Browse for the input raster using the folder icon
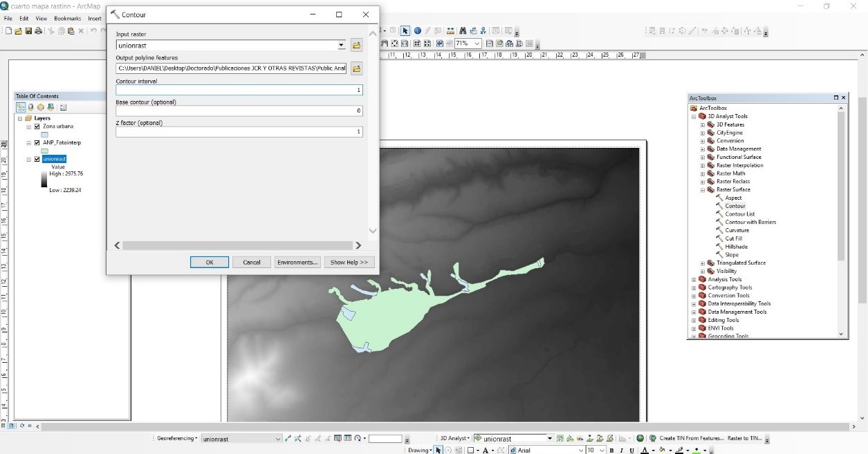This screenshot has width=868, height=454. [x=357, y=46]
